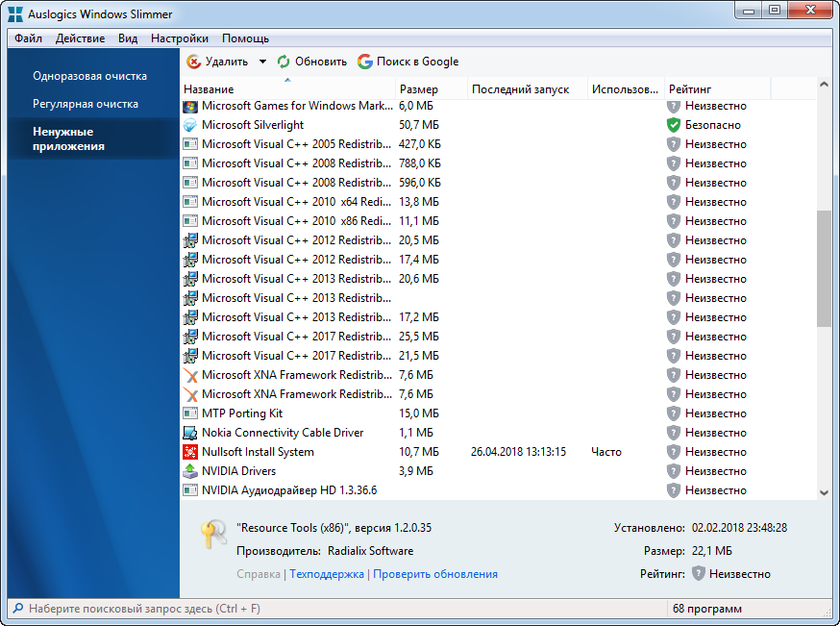
Task: Click the magnifier icon in search bar
Action: 18,609
